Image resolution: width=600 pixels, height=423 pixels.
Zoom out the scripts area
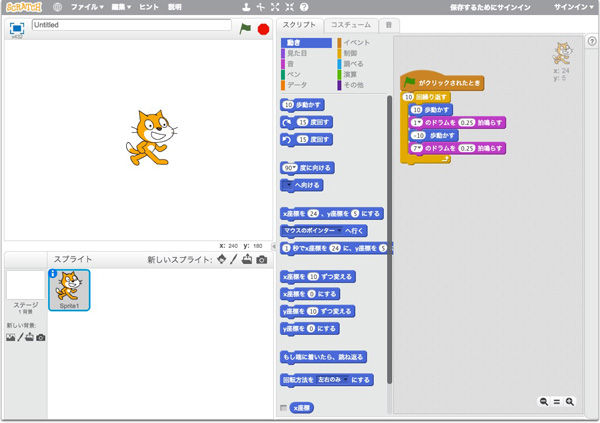pos(544,401)
